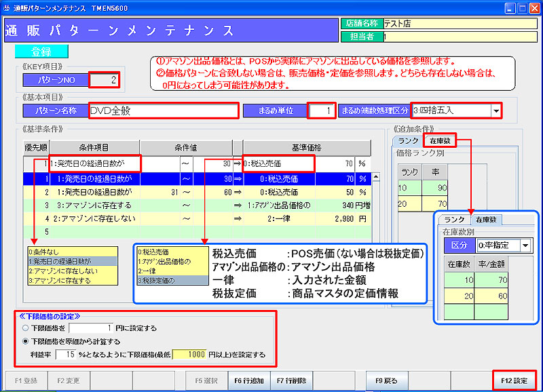Click the パターン名称 field containing DVD全般

pos(163,111)
